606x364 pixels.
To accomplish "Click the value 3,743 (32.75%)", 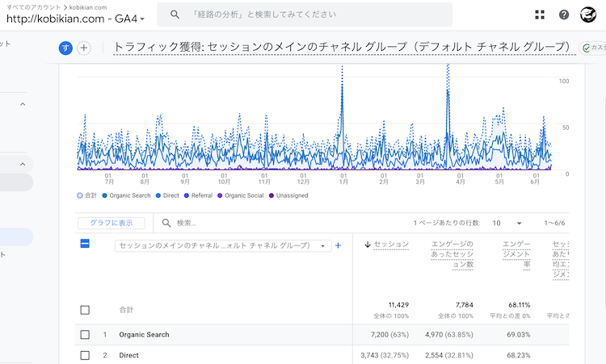I will pyautogui.click(x=385, y=355).
